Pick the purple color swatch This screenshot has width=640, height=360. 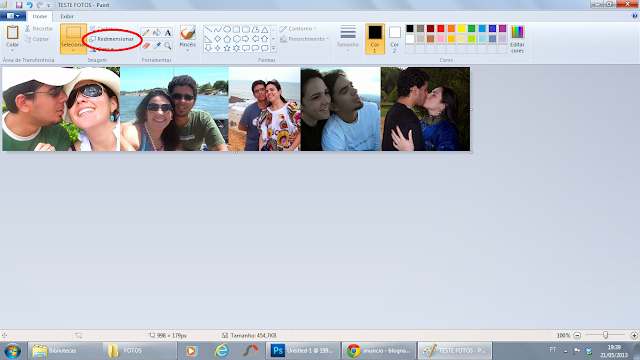coord(502,29)
